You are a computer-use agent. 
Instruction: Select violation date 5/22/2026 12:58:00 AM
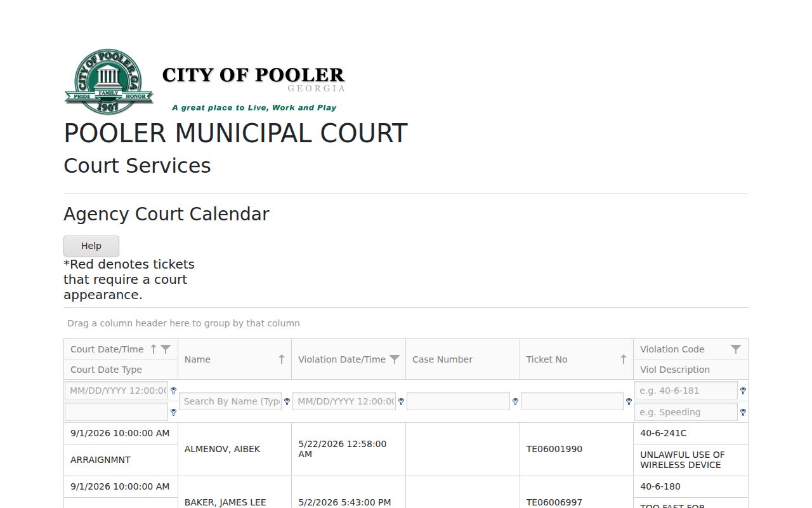pos(343,449)
